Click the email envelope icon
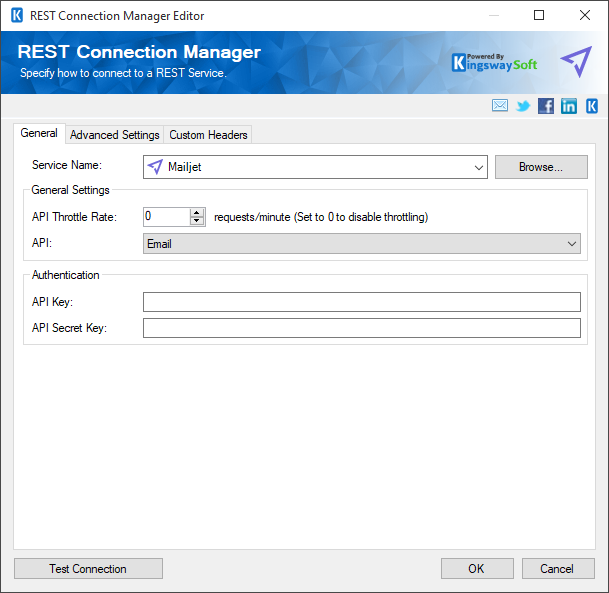The image size is (609, 593). pos(499,106)
